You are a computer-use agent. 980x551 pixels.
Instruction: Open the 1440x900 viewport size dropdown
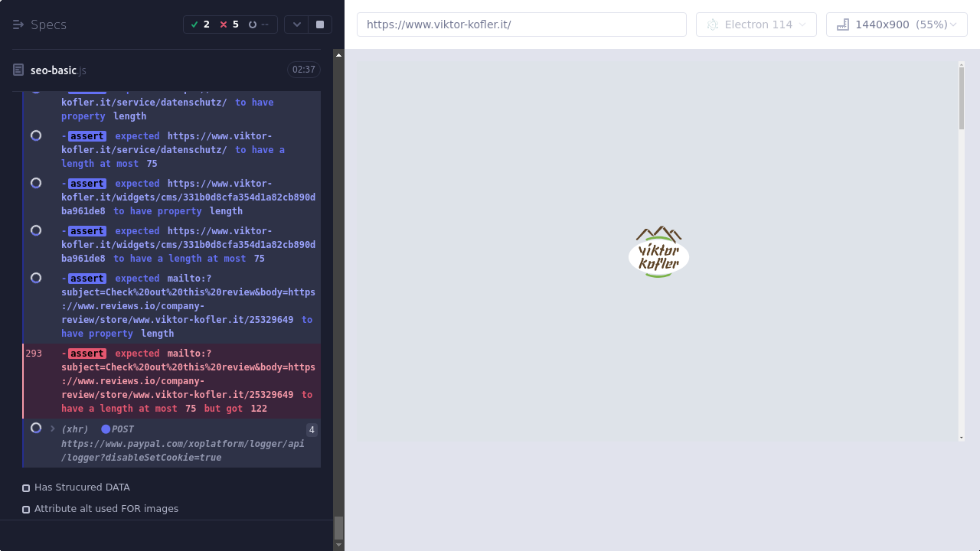tap(897, 24)
